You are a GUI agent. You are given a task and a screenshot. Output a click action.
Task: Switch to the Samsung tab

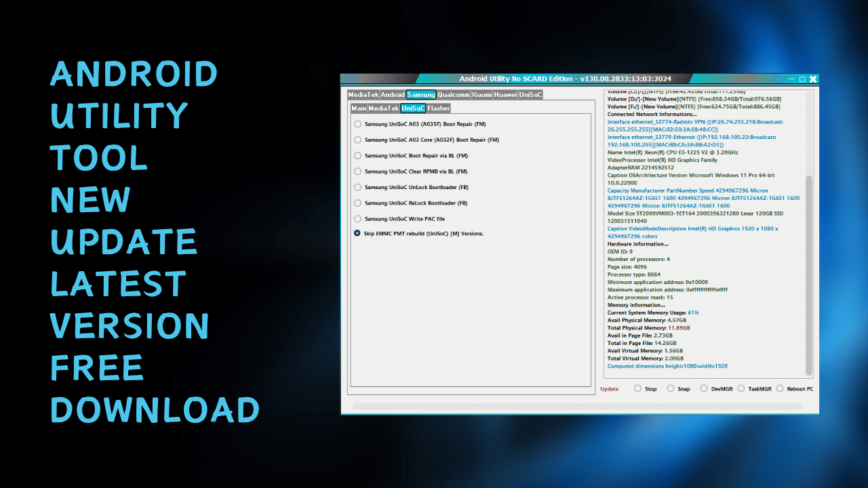(x=421, y=95)
